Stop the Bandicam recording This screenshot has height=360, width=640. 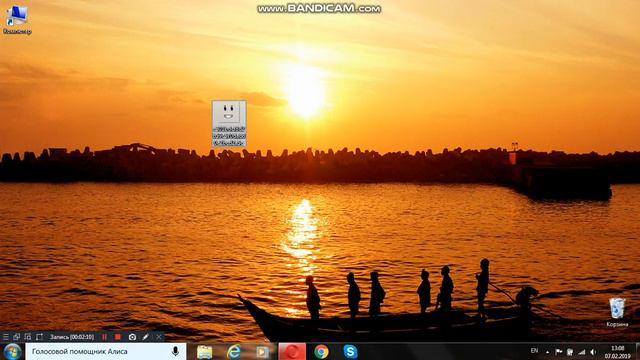click(118, 337)
